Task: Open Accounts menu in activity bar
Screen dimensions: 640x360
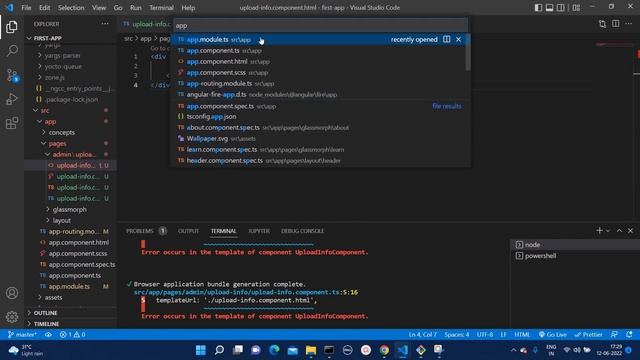Action: click(x=12, y=293)
